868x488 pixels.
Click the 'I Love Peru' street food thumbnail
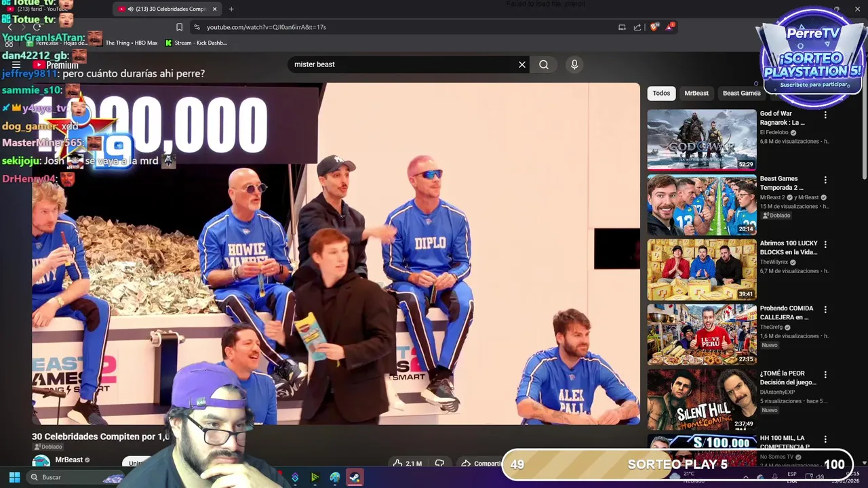point(702,333)
